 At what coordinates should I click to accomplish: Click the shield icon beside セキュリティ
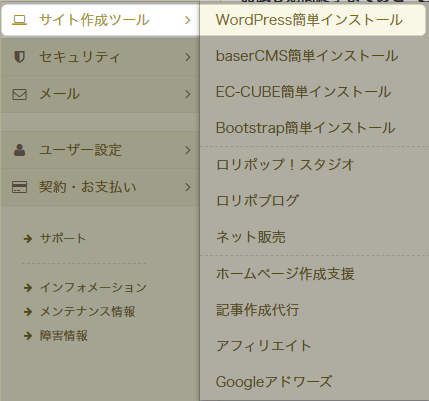pyautogui.click(x=19, y=57)
